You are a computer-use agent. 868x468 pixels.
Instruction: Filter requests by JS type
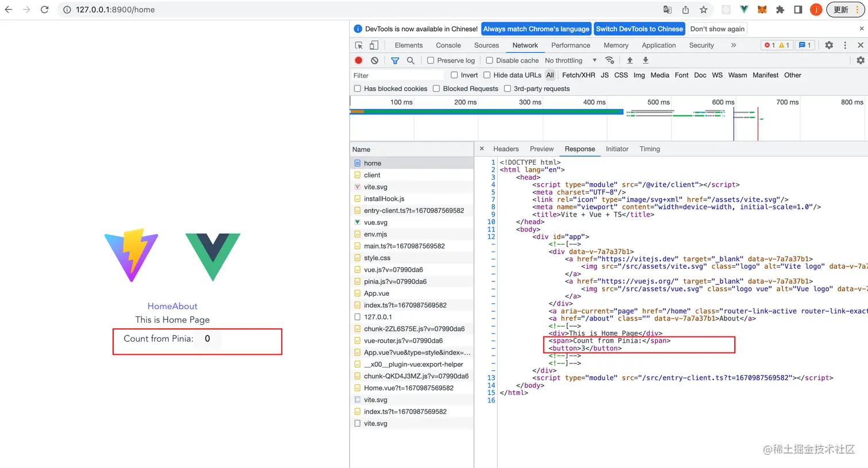(x=604, y=75)
